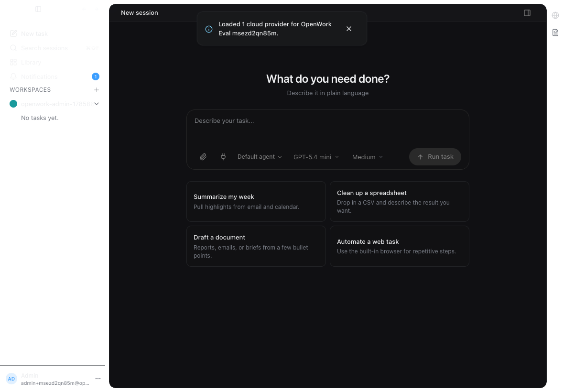
Task: Open the notifications badge showing 1
Action: (x=95, y=76)
